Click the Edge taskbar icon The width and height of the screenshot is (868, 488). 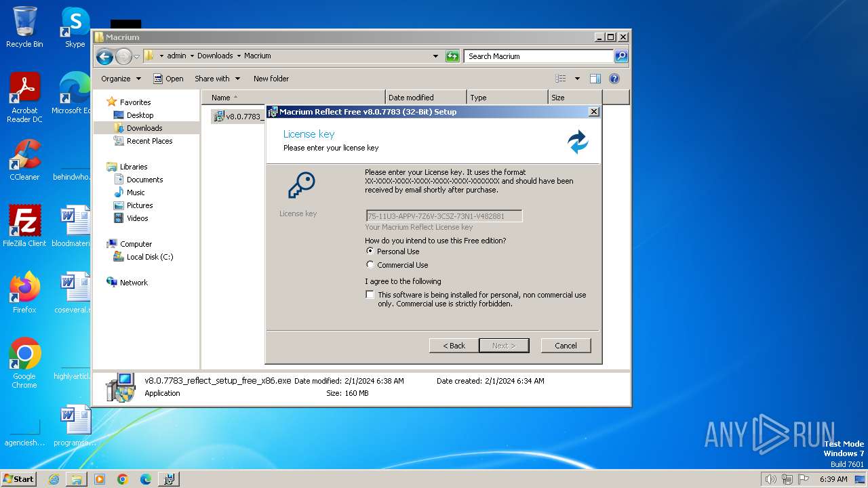click(146, 479)
